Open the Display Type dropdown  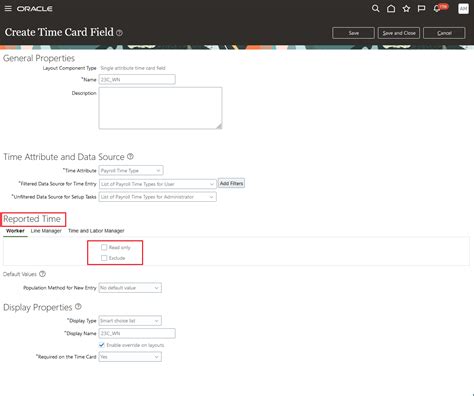[x=130, y=321]
